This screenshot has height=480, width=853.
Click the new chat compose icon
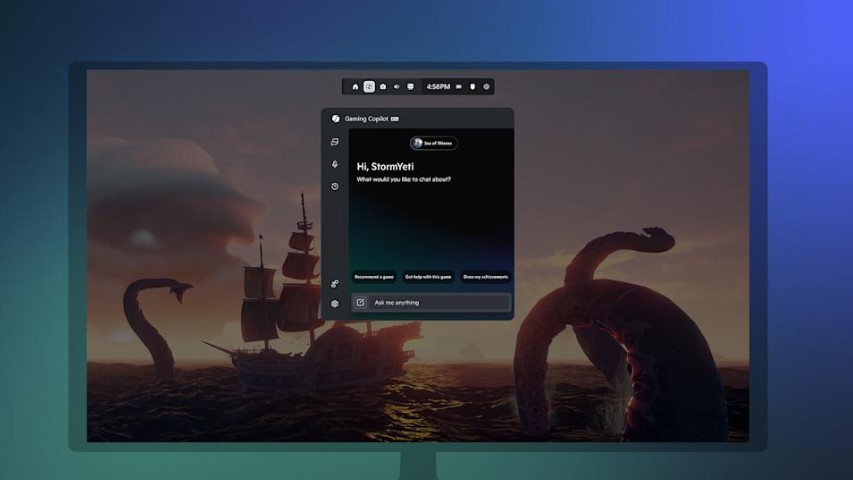pyautogui.click(x=361, y=302)
